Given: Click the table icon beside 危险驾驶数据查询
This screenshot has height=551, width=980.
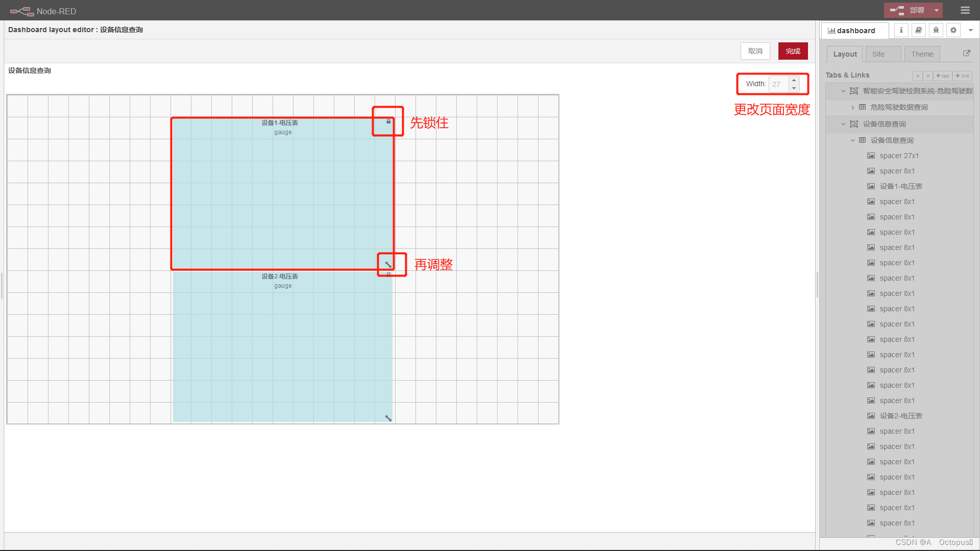Looking at the screenshot, I should (x=863, y=107).
